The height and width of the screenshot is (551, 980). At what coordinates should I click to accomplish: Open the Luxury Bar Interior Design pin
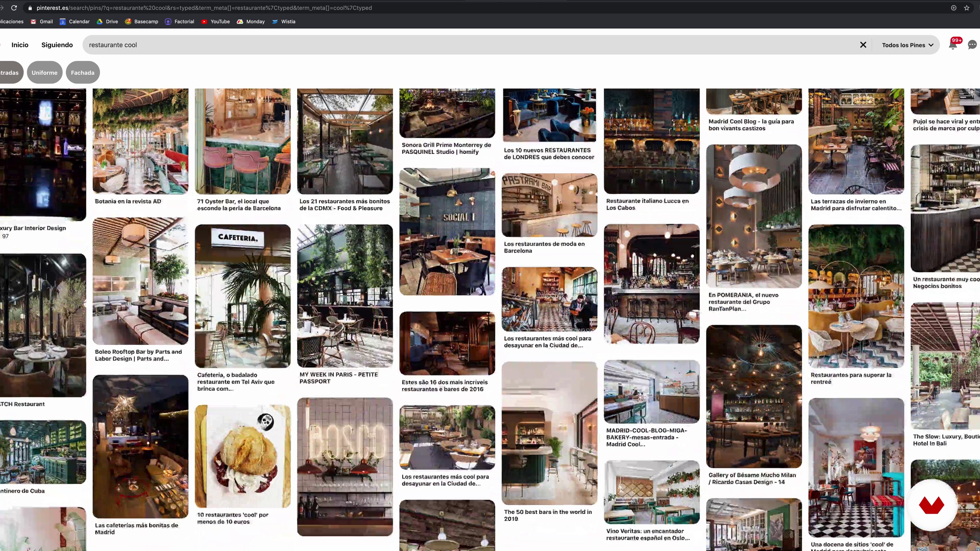43,154
